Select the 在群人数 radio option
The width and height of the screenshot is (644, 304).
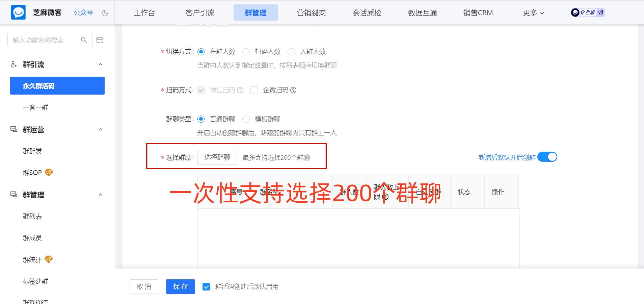201,52
